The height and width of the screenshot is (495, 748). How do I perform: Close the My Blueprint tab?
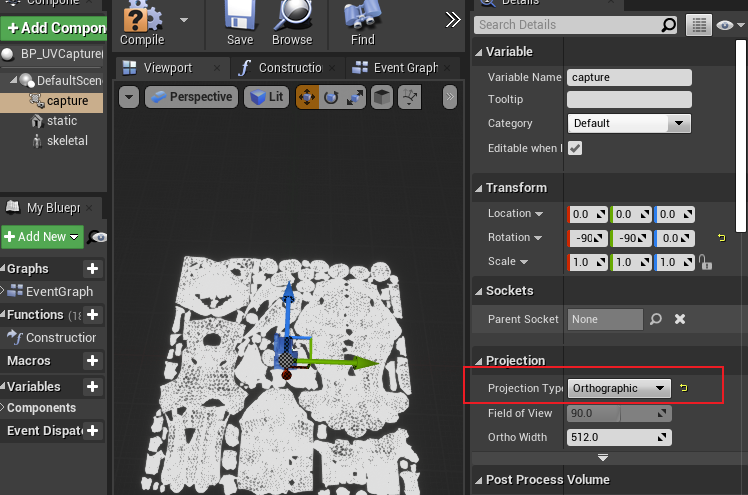(x=89, y=208)
